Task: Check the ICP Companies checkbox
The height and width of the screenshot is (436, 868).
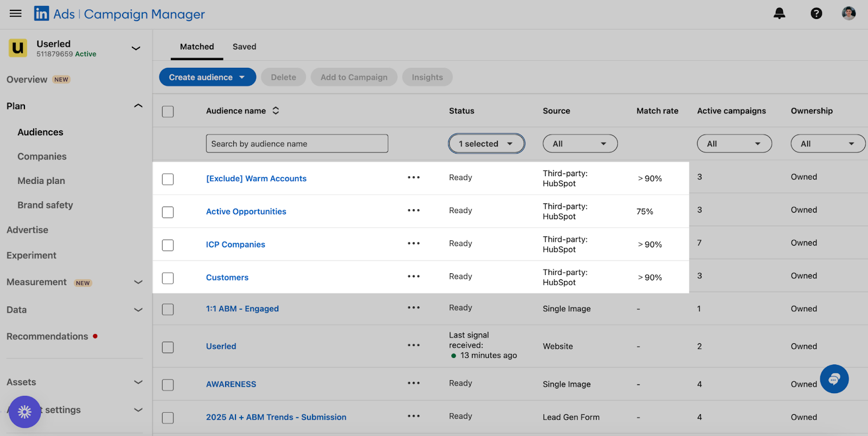Action: (168, 245)
